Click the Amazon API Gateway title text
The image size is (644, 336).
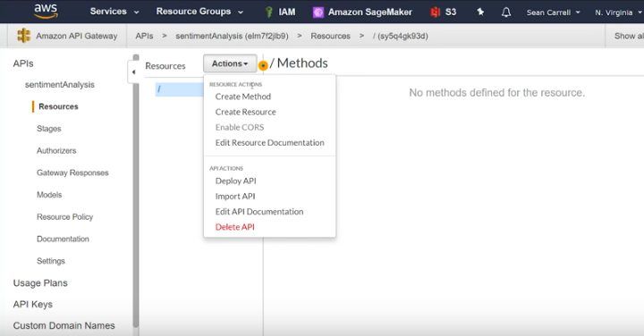(x=76, y=36)
